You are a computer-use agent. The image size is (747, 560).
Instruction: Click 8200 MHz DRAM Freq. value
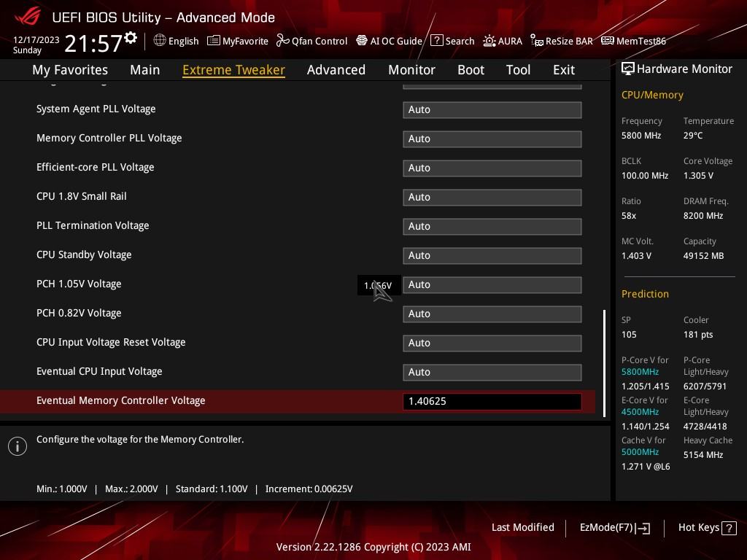(x=703, y=216)
